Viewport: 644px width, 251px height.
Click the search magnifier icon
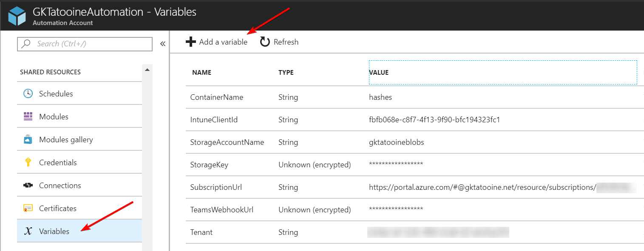[x=26, y=44]
